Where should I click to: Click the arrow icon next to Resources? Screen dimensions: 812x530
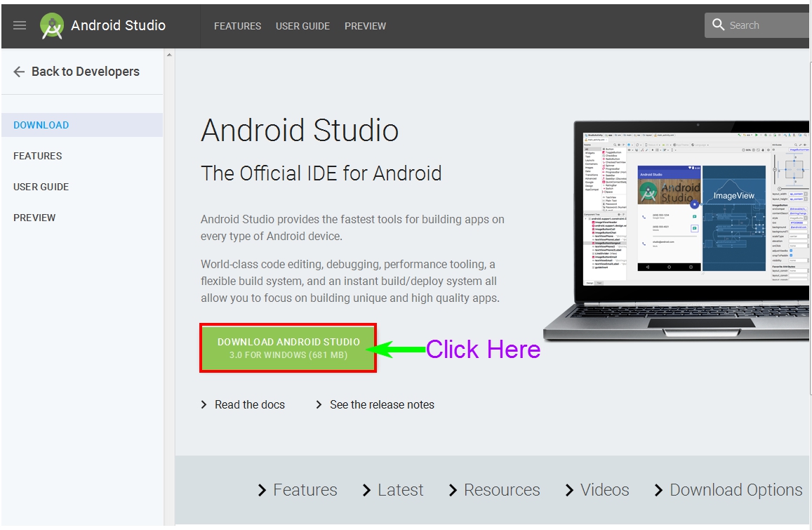point(452,490)
